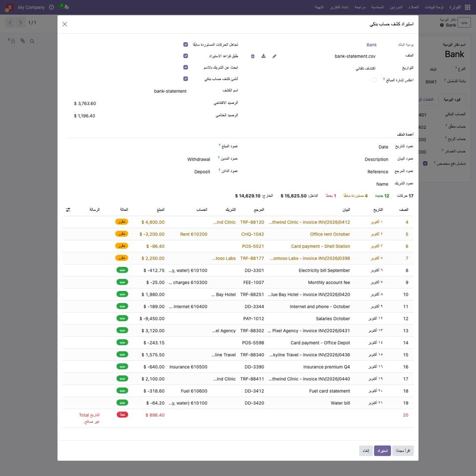Click the جديد badge for Fuel card statement

pos(122,390)
